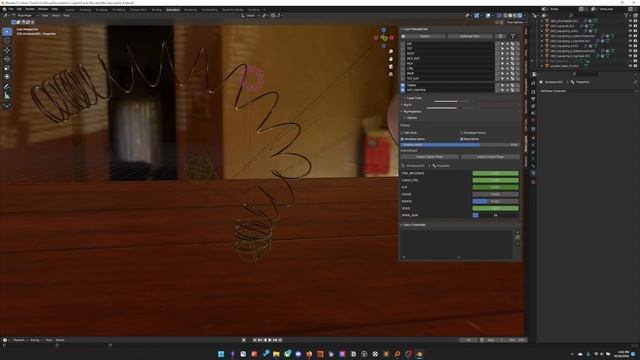
Task: Adjust the Property Width slider
Action: pos(460,145)
